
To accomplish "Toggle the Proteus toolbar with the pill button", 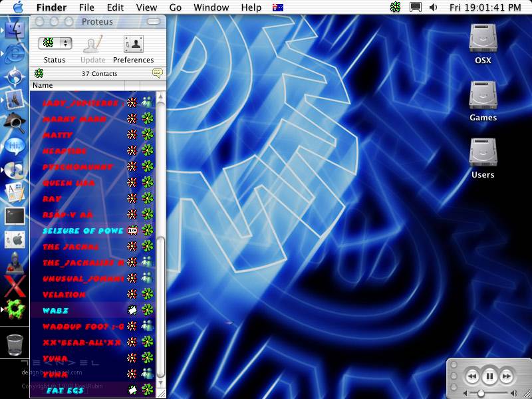I will [x=154, y=22].
